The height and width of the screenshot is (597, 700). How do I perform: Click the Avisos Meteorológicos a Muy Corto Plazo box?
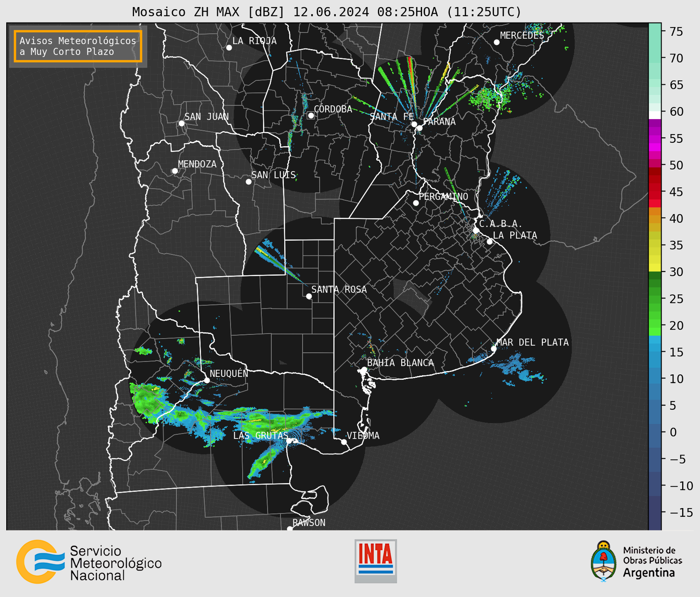pyautogui.click(x=78, y=46)
